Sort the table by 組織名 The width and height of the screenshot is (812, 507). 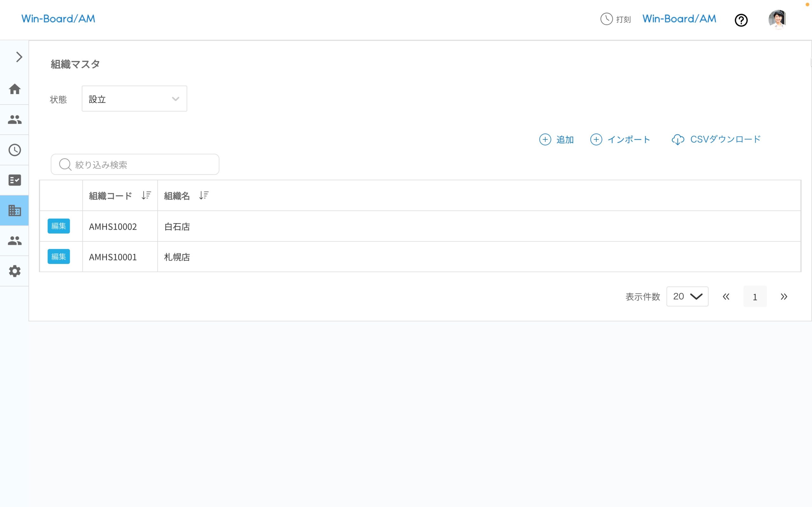coord(203,195)
